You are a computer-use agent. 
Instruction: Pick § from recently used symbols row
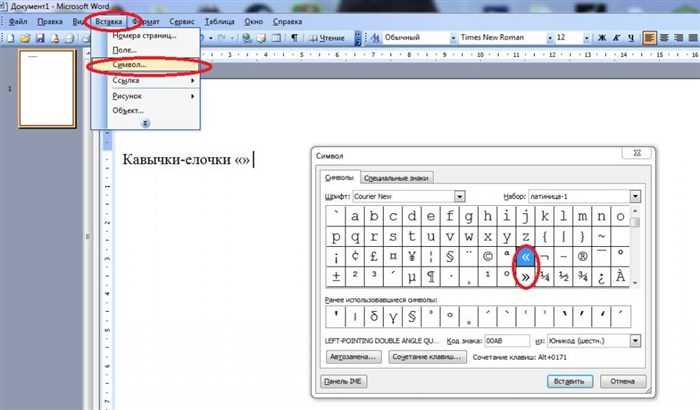(x=412, y=317)
